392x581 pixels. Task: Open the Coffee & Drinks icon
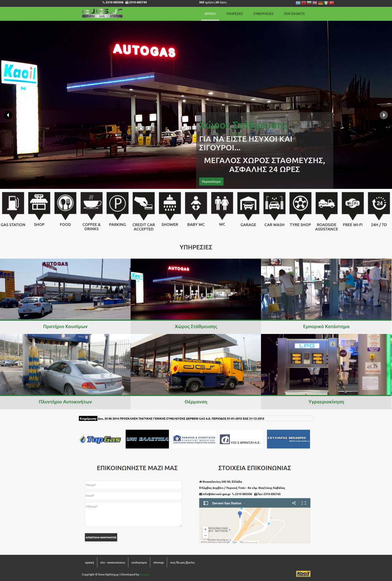91,206
